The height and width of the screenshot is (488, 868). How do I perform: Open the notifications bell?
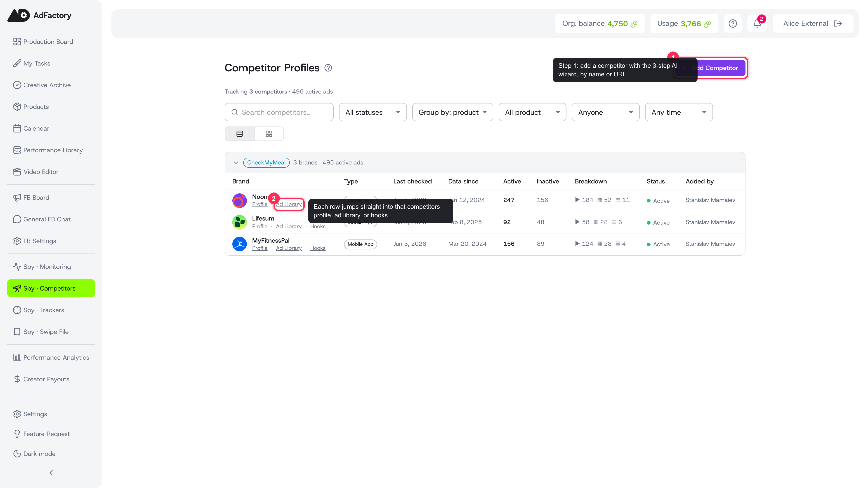[757, 23]
